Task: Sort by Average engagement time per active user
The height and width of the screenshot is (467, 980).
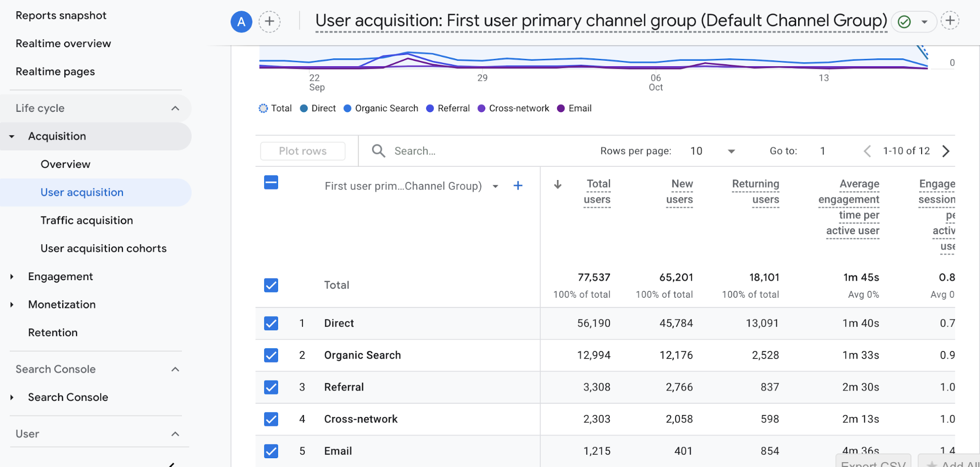Action: 849,208
